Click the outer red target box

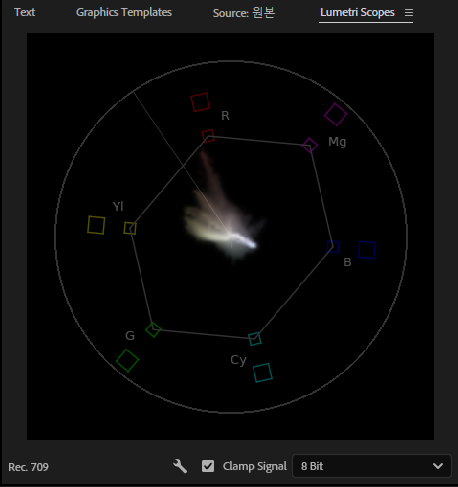[200, 102]
